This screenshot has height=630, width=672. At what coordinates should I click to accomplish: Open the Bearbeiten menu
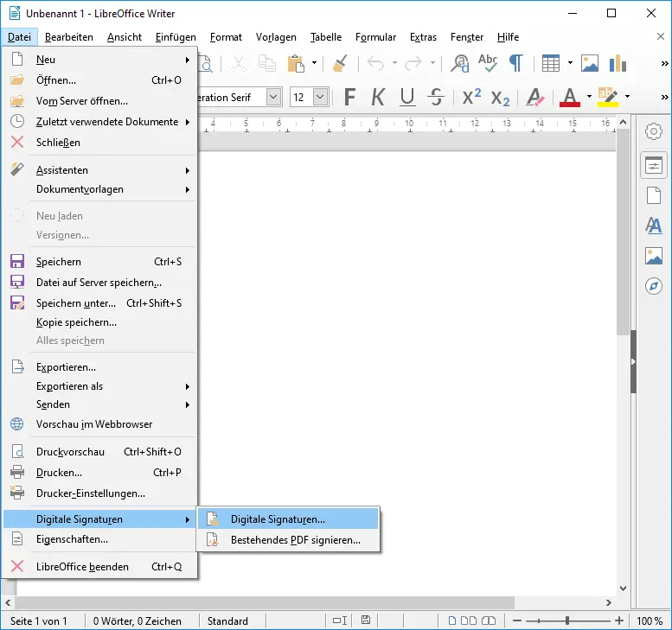click(68, 37)
